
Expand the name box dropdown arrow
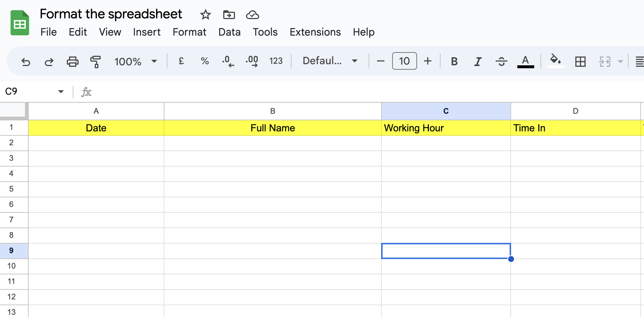tap(61, 91)
